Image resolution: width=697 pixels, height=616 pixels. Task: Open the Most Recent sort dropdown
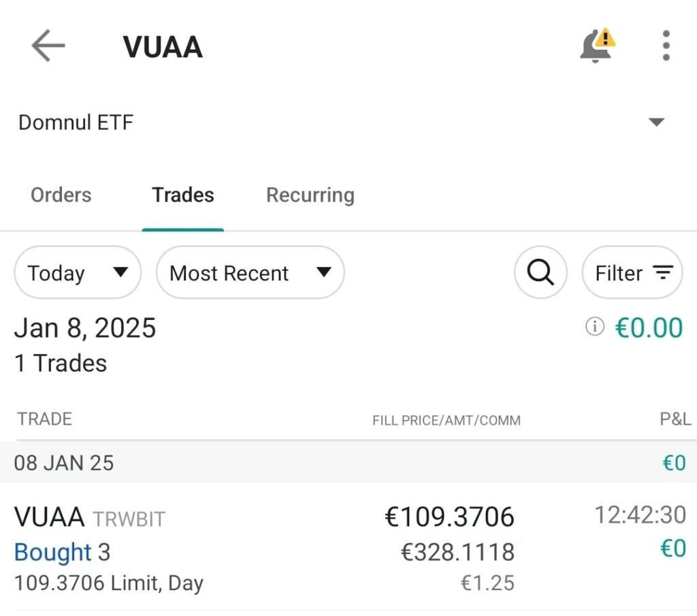click(250, 273)
